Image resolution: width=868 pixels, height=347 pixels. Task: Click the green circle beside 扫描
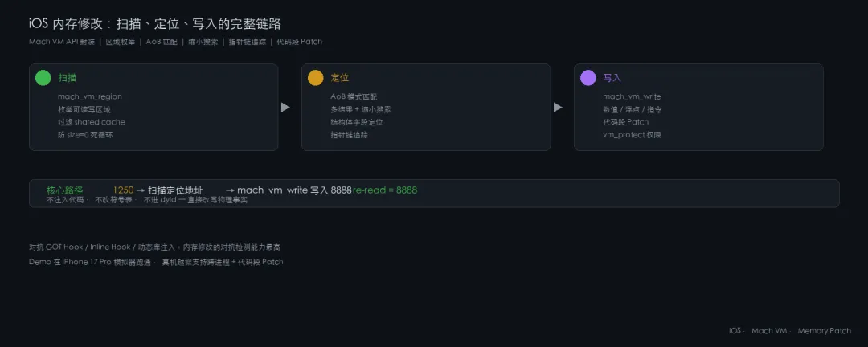point(43,78)
